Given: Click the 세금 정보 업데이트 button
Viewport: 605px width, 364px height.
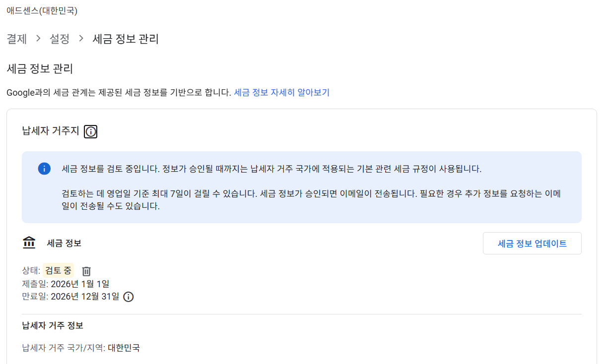Looking at the screenshot, I should point(532,243).
